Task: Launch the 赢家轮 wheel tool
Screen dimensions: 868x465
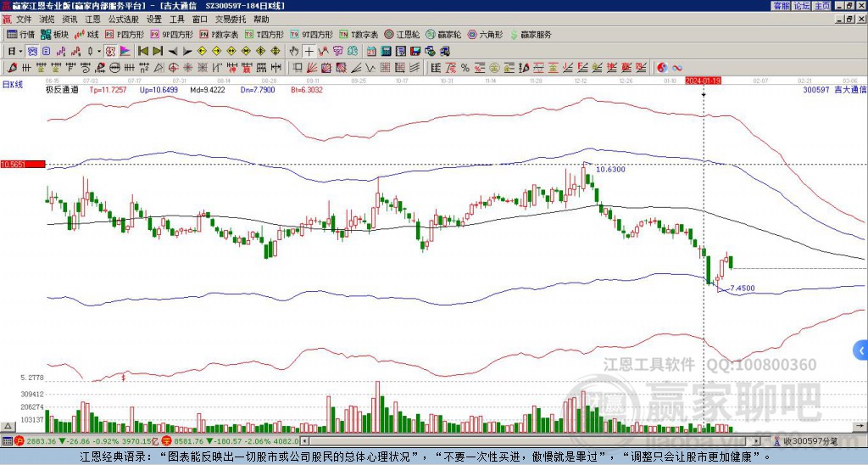Action: tap(443, 34)
